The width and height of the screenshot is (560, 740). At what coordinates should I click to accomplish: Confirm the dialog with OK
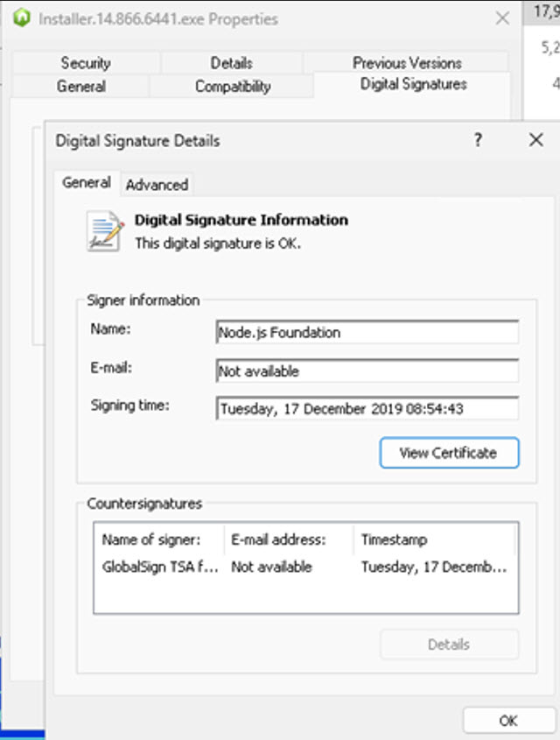[x=508, y=720]
